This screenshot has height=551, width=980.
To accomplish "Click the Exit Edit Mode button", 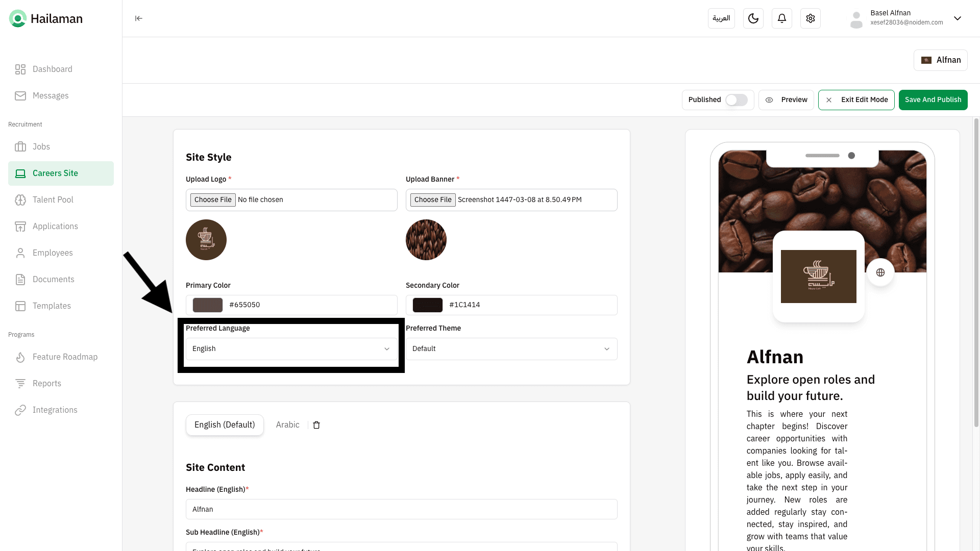I will click(856, 100).
